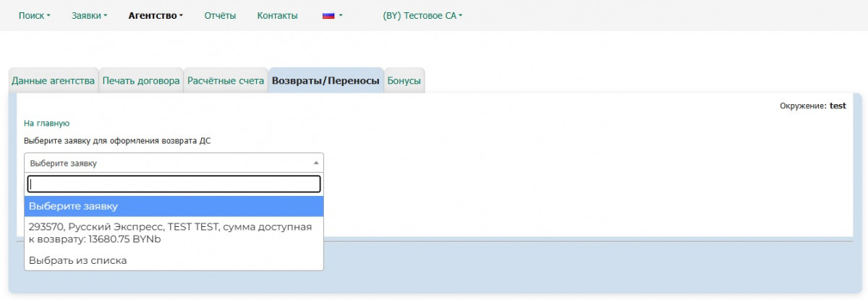868x300 pixels.
Task: Open the Печать договора tab
Action: click(x=141, y=81)
